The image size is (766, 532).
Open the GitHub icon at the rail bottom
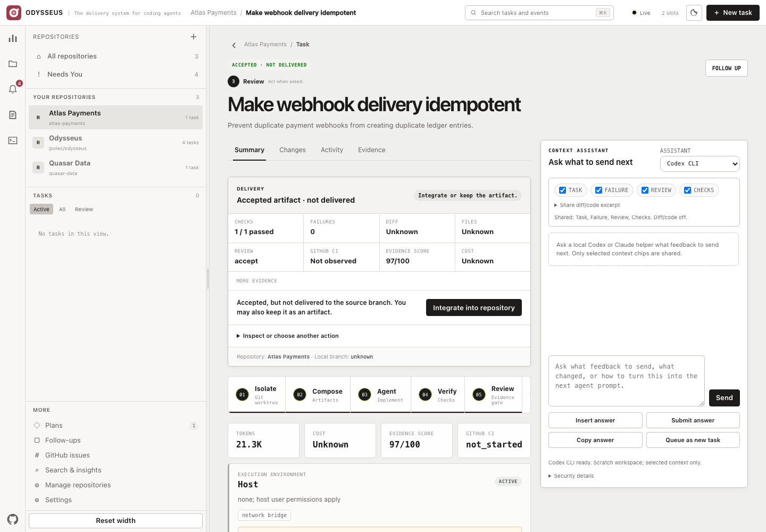(x=13, y=519)
